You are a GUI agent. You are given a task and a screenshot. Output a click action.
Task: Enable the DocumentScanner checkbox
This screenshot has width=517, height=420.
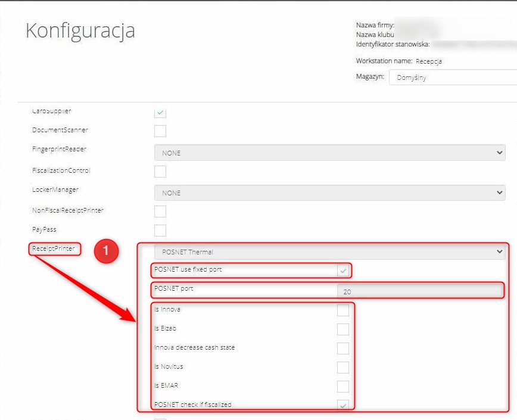pyautogui.click(x=160, y=131)
